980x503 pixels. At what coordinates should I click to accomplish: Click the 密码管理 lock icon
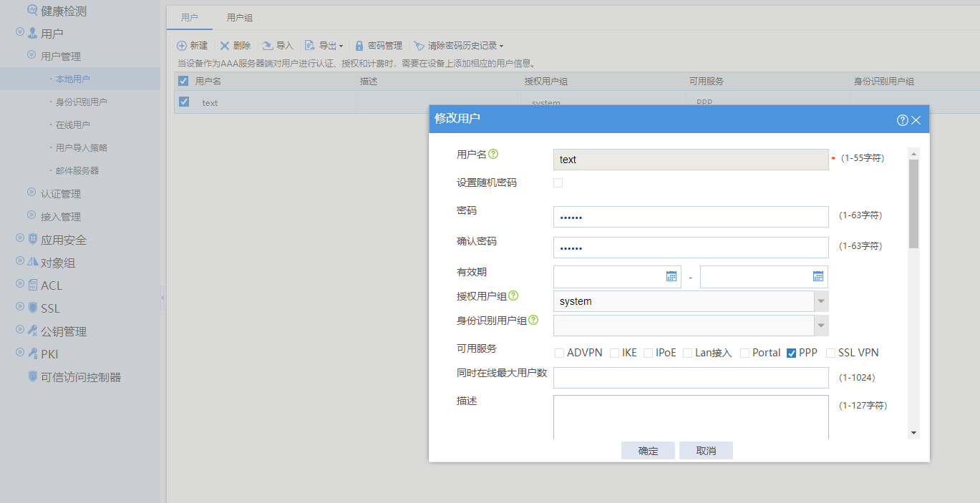click(359, 45)
